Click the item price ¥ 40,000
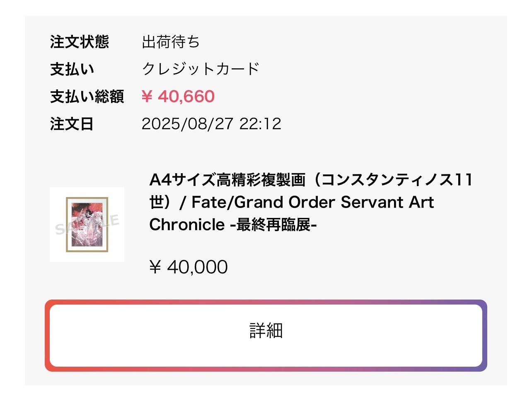Screen dimensions: 532x399 188,267
